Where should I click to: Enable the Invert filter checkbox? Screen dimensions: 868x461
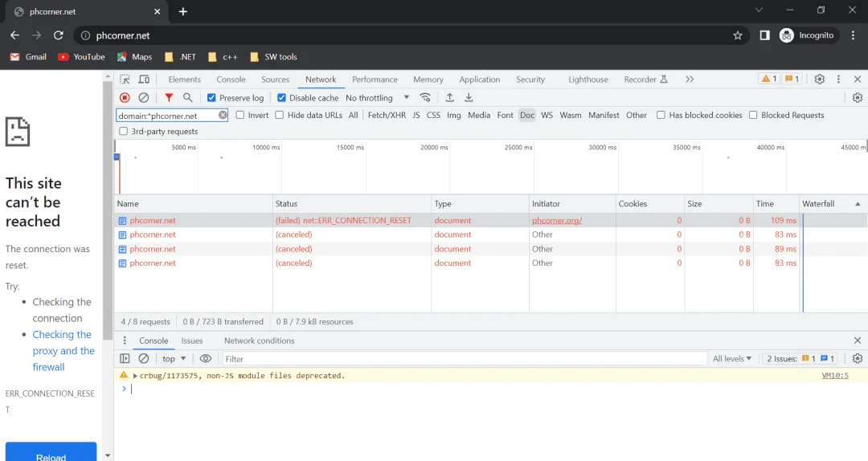click(x=240, y=115)
